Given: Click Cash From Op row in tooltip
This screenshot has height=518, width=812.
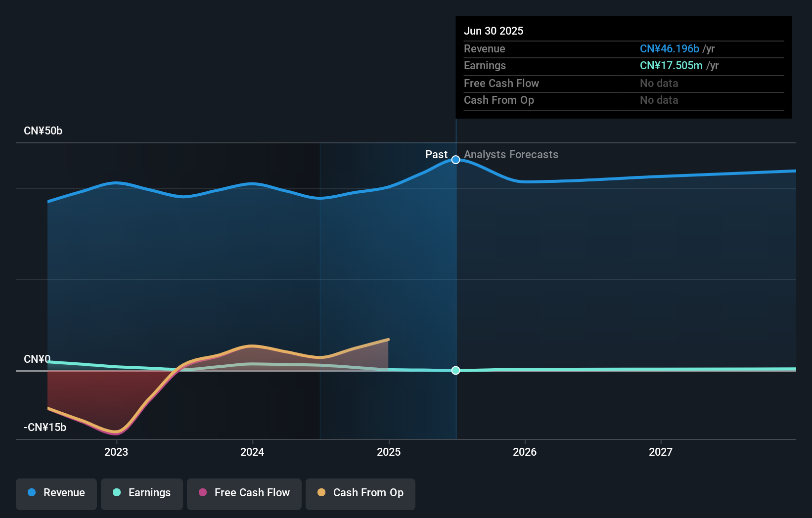Looking at the screenshot, I should pyautogui.click(x=624, y=100).
